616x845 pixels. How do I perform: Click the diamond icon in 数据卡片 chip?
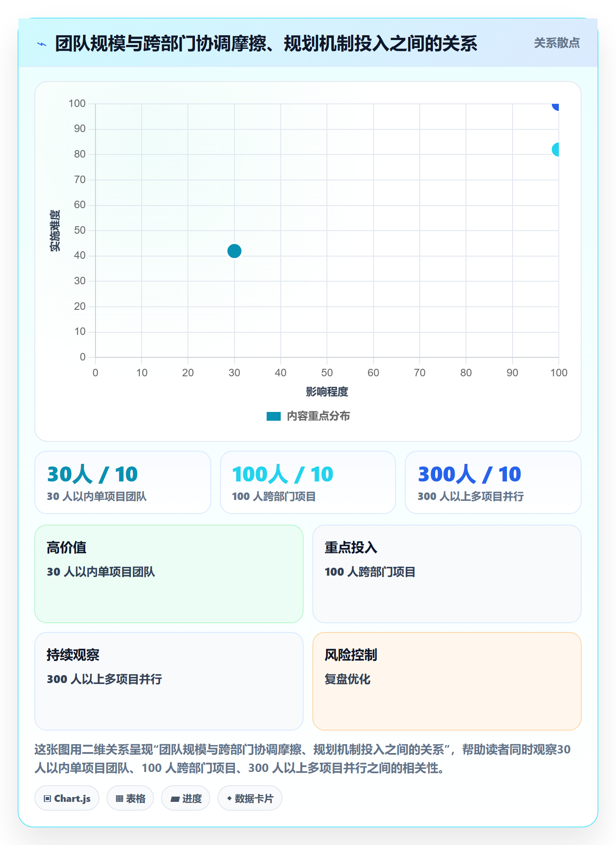click(x=229, y=798)
